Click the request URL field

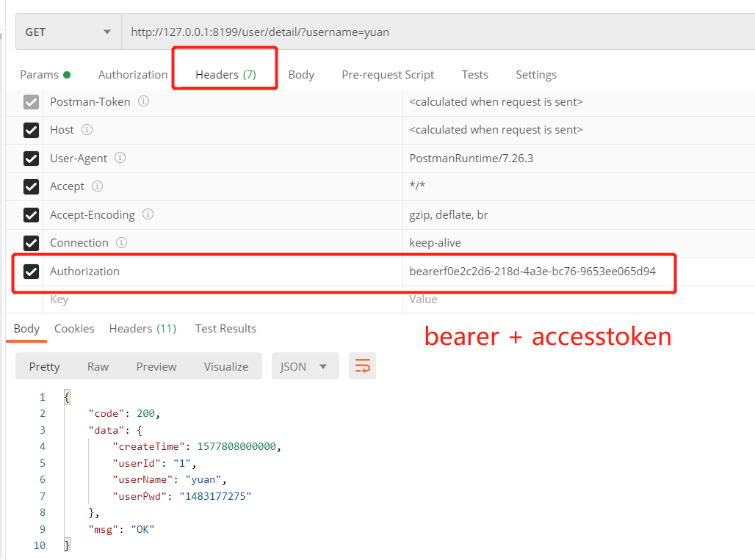(x=433, y=32)
